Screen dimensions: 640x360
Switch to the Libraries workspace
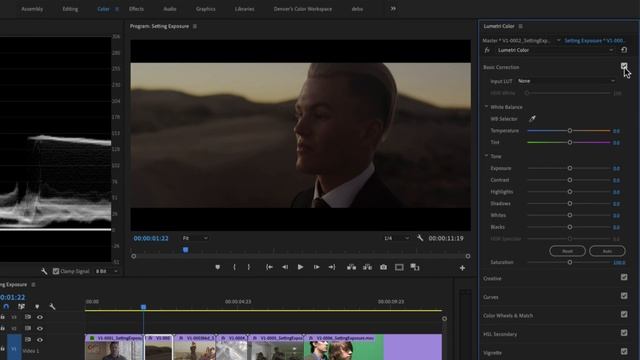tap(244, 9)
